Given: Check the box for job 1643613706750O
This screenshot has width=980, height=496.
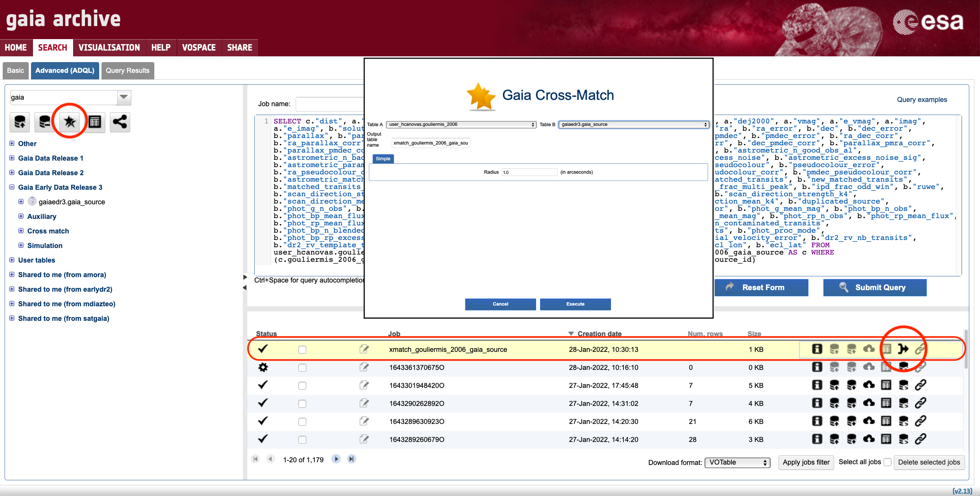Looking at the screenshot, I should pyautogui.click(x=302, y=368).
